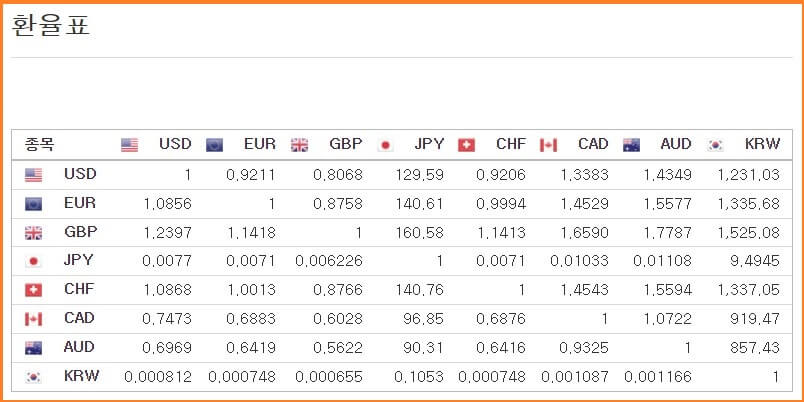The height and width of the screenshot is (402, 804).
Task: Click the EUR to CAD rate 1.4529
Action: click(584, 204)
